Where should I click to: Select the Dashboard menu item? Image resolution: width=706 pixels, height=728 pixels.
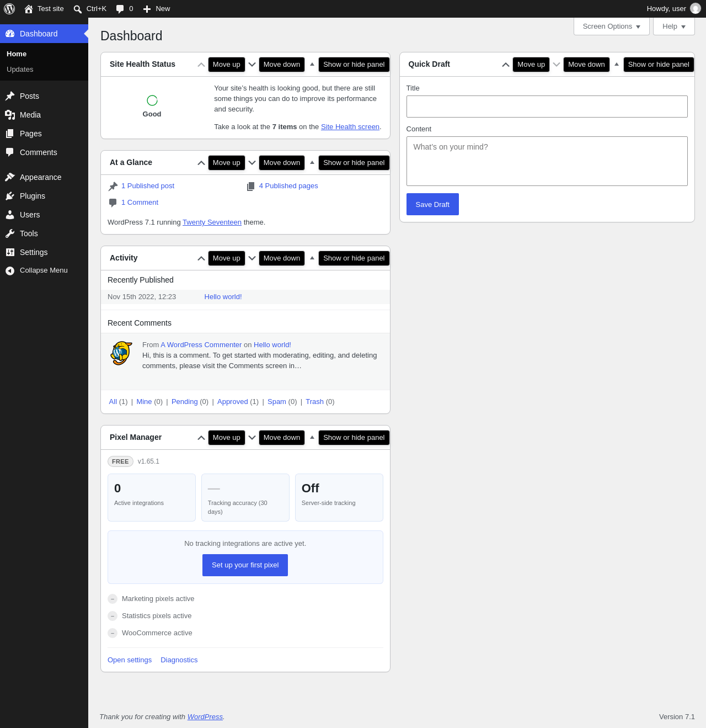point(44,34)
